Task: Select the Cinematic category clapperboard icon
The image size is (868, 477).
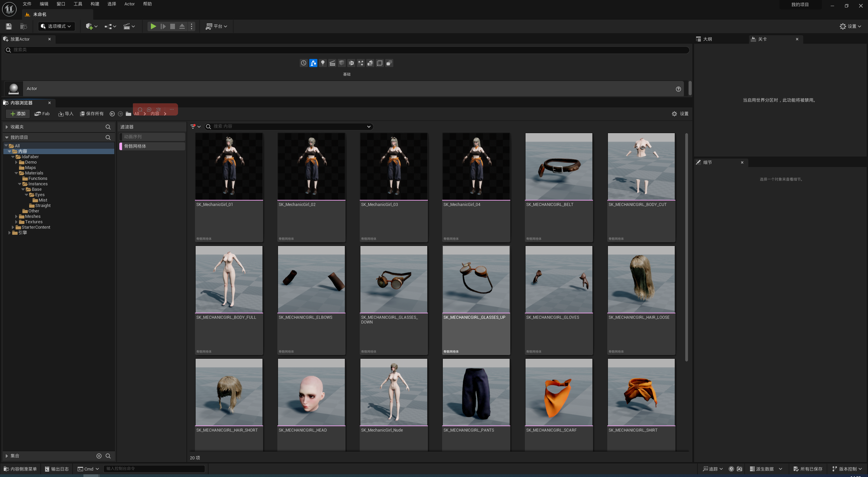Action: (x=332, y=63)
